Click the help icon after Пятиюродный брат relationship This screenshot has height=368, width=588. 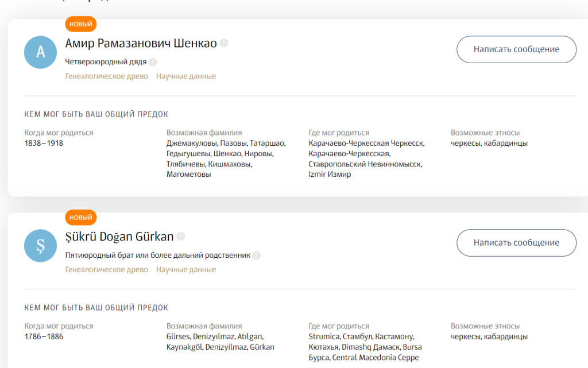pos(257,255)
